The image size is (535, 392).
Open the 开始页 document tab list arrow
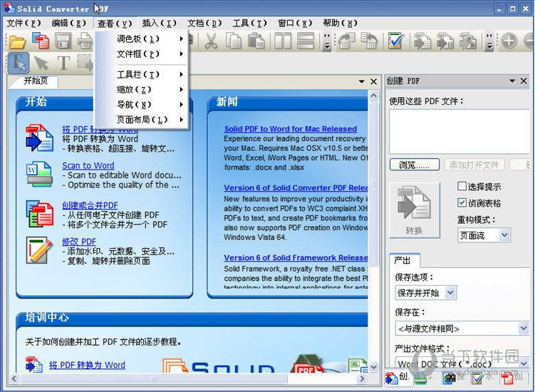pyautogui.click(x=362, y=82)
